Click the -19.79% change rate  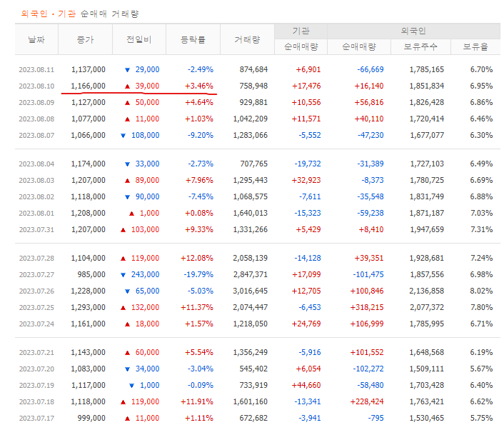click(198, 274)
